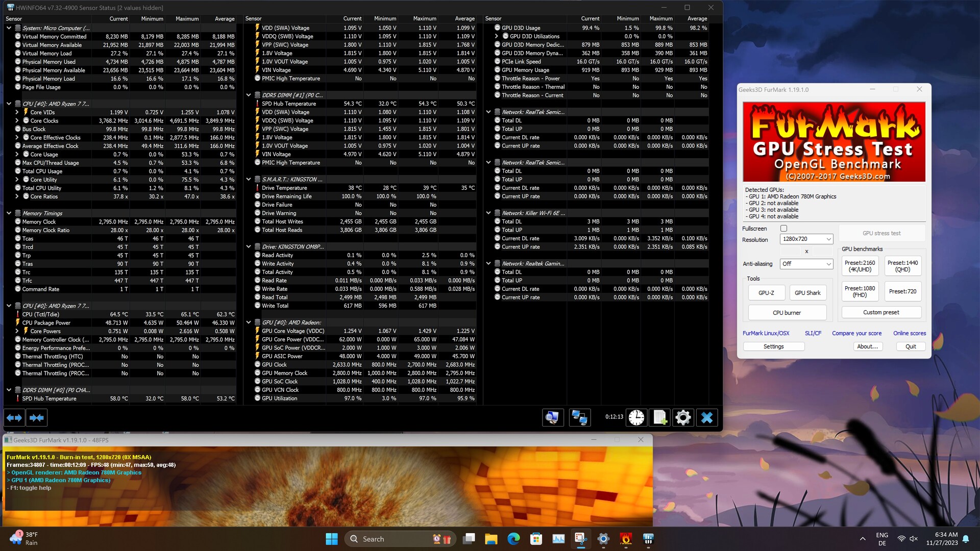
Task: Click the GPU-Z tool button
Action: [x=766, y=293]
